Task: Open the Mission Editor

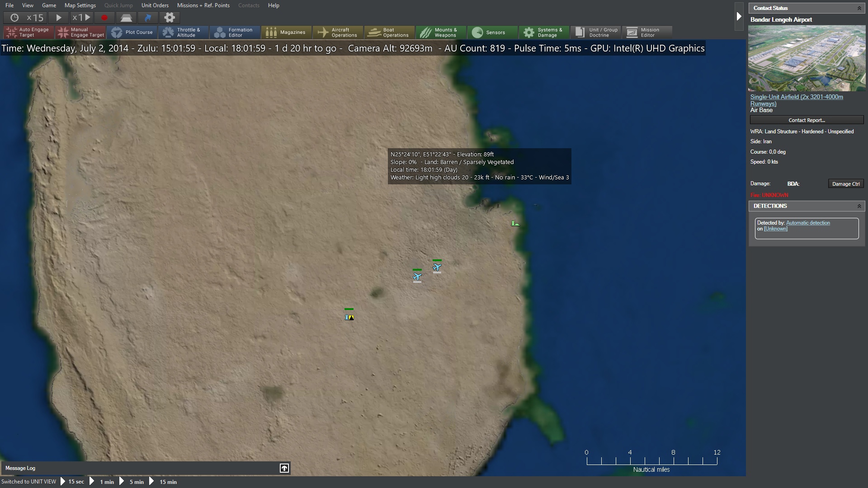Action: click(x=647, y=33)
